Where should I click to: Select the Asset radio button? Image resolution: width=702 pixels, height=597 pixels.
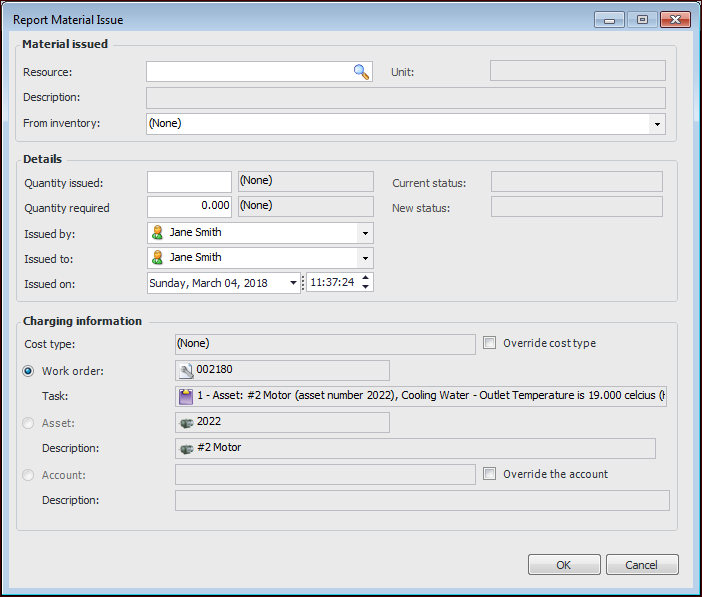(x=29, y=423)
